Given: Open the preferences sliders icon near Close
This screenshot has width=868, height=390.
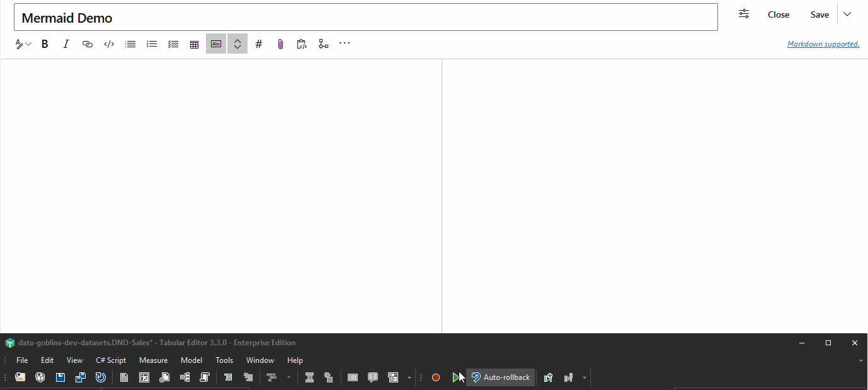Looking at the screenshot, I should pos(743,13).
